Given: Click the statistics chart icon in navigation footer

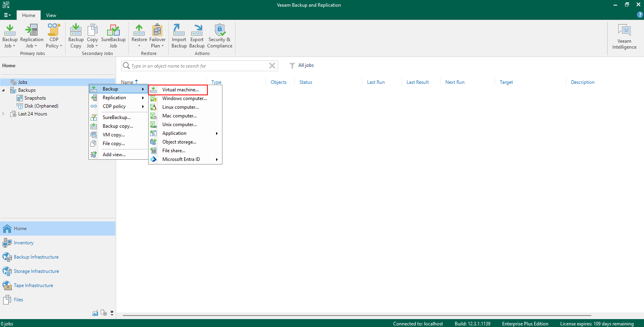Looking at the screenshot, I should tap(95, 313).
